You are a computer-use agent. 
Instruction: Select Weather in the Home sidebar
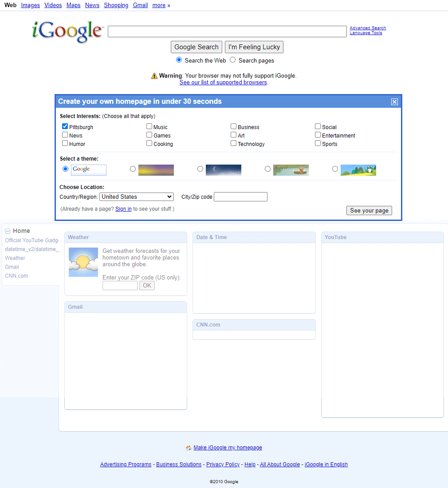[15, 258]
